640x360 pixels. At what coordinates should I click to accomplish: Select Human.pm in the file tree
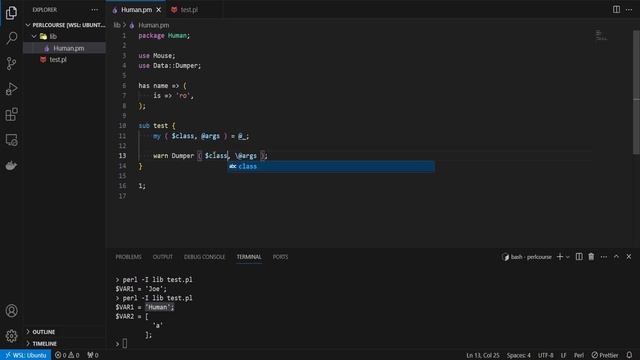click(65, 48)
